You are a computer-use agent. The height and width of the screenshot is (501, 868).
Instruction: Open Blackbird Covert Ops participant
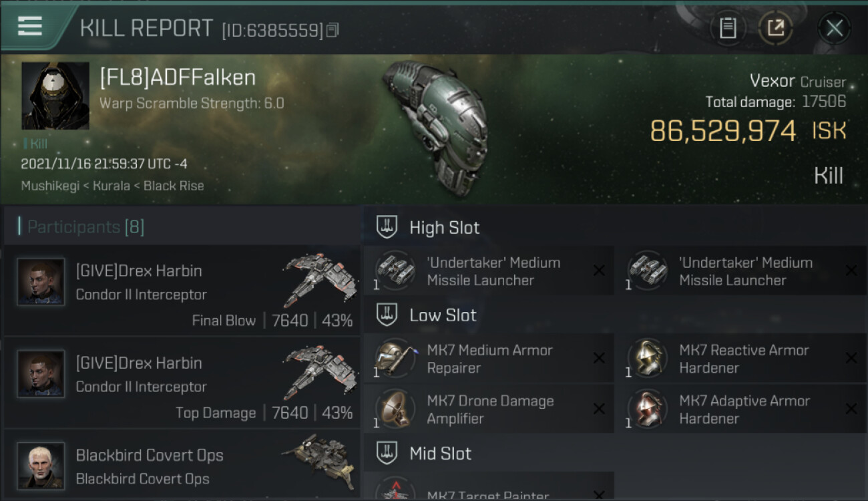[x=182, y=466]
